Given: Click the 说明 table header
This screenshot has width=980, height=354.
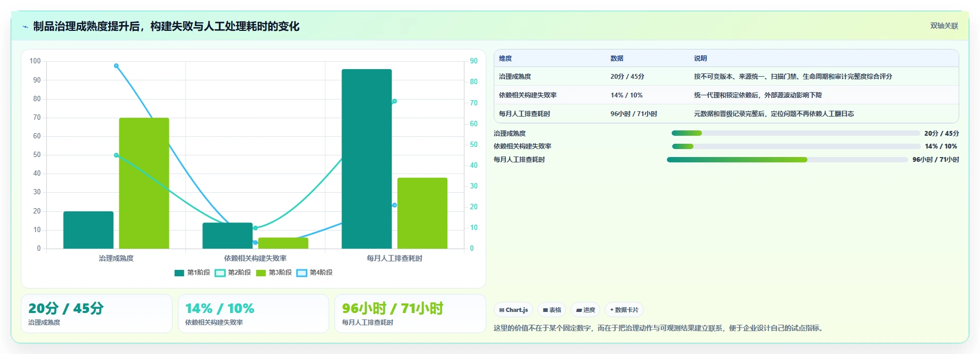Looking at the screenshot, I should coord(700,59).
